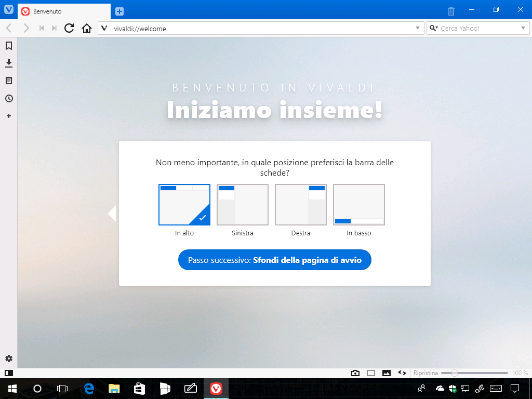This screenshot has height=399, width=532.
Task: Open Cortana search circle
Action: 37,389
